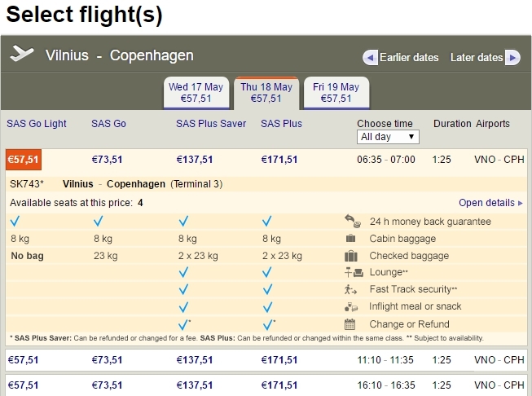Expand Open details for flight SK743
The image size is (532, 396).
[x=490, y=203]
